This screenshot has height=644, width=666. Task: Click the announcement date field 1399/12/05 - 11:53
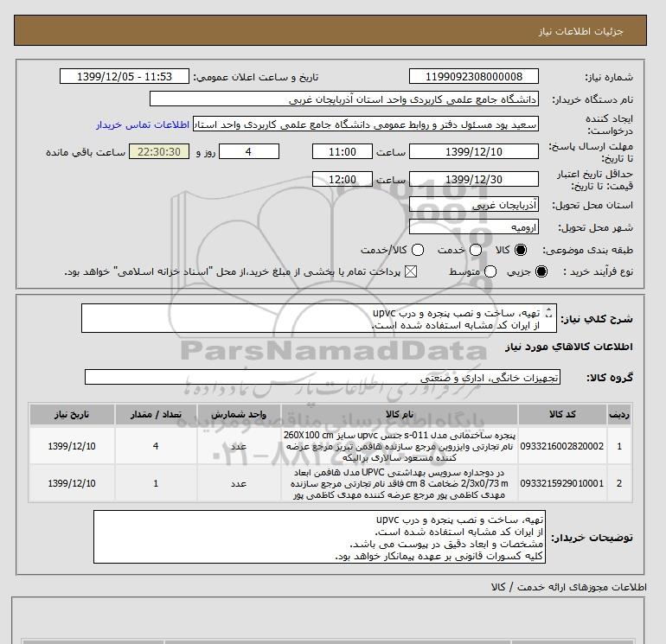pyautogui.click(x=125, y=76)
